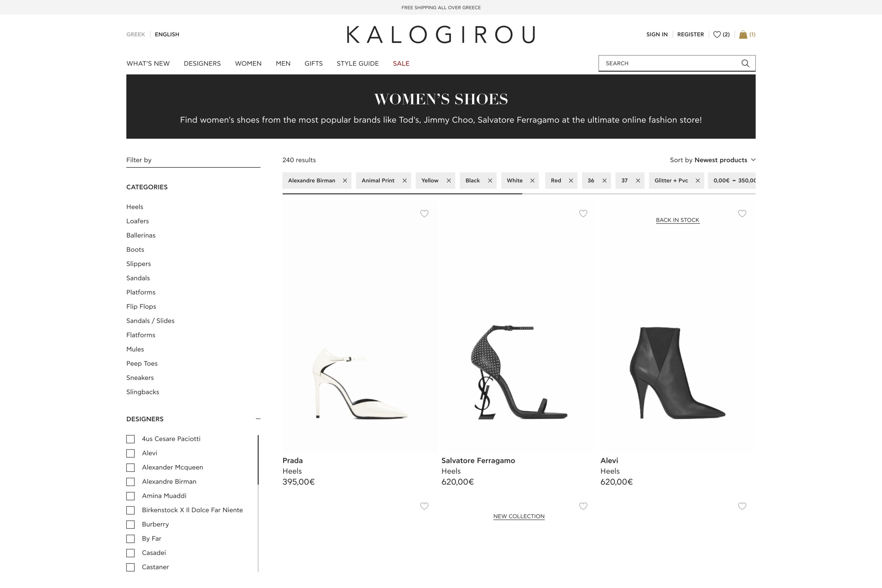Image resolution: width=882 pixels, height=588 pixels.
Task: Favorite the Alevi heels with heart icon
Action: click(x=742, y=213)
